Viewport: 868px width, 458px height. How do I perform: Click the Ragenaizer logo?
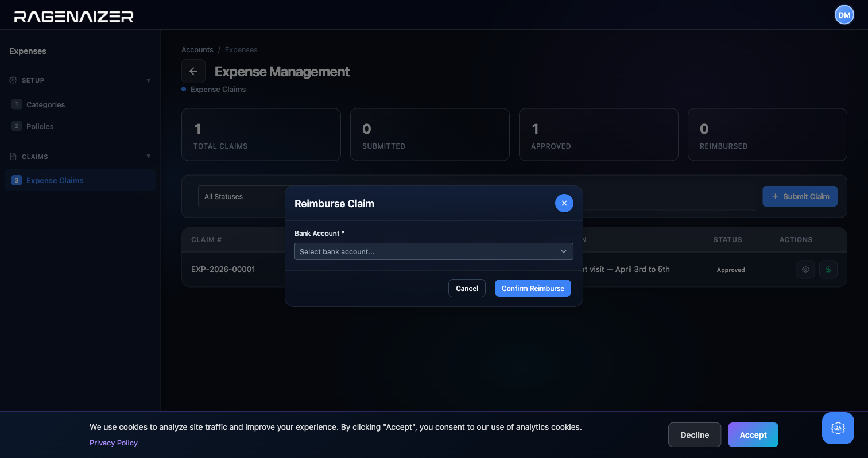click(x=73, y=17)
